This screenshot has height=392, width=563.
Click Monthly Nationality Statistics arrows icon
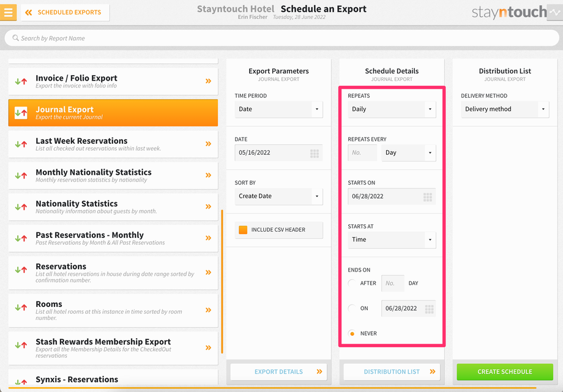point(21,176)
